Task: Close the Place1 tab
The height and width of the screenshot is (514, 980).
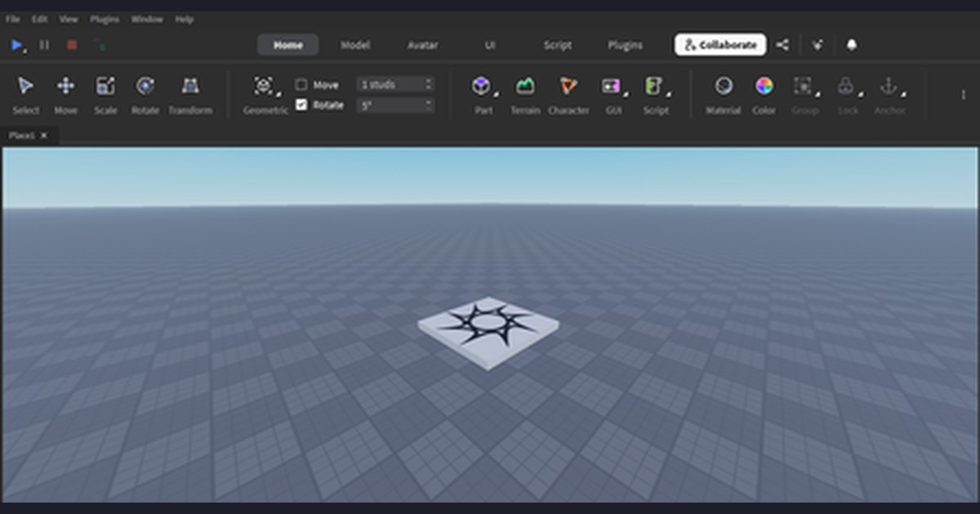Action: (44, 135)
